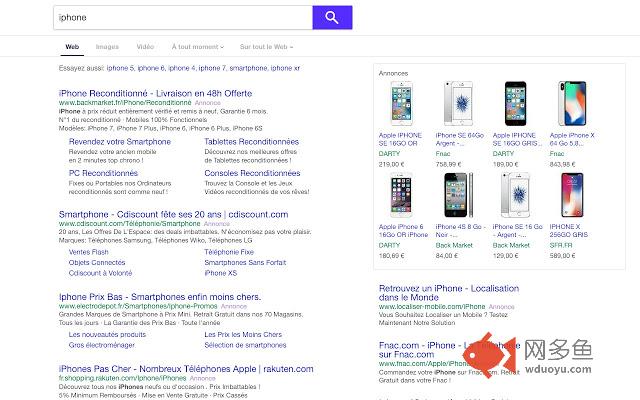Open PC Reconditionnés sitelink
The image size is (640, 400).
[x=103, y=173]
